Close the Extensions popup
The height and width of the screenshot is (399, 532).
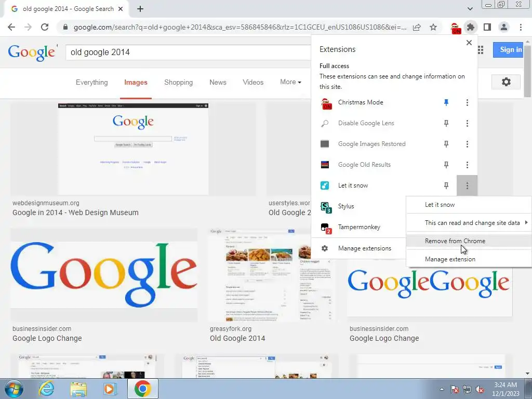click(469, 43)
